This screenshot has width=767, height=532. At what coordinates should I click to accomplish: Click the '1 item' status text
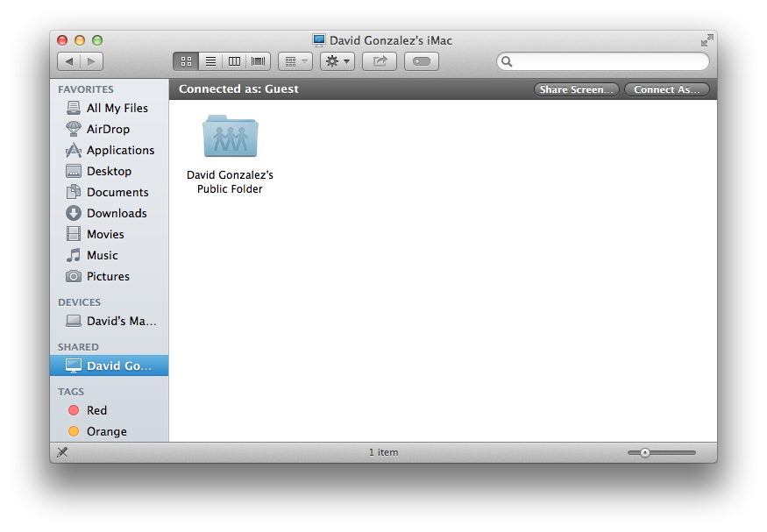[x=384, y=452]
